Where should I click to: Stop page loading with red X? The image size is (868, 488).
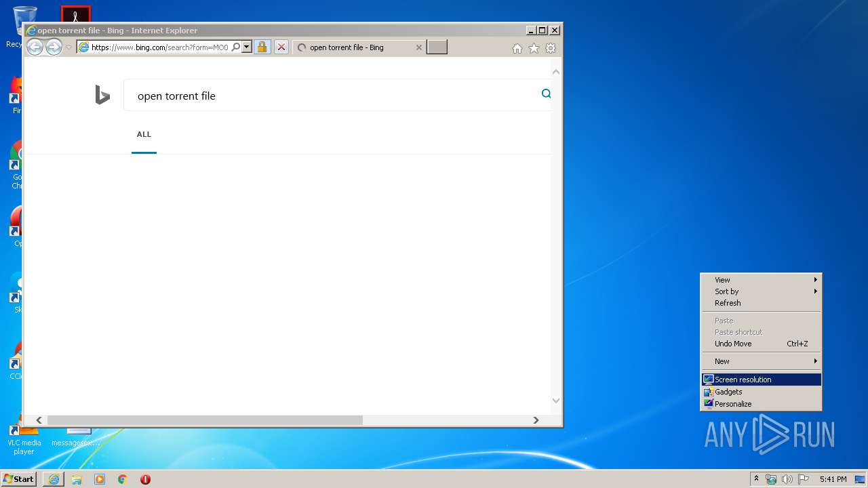(x=281, y=47)
